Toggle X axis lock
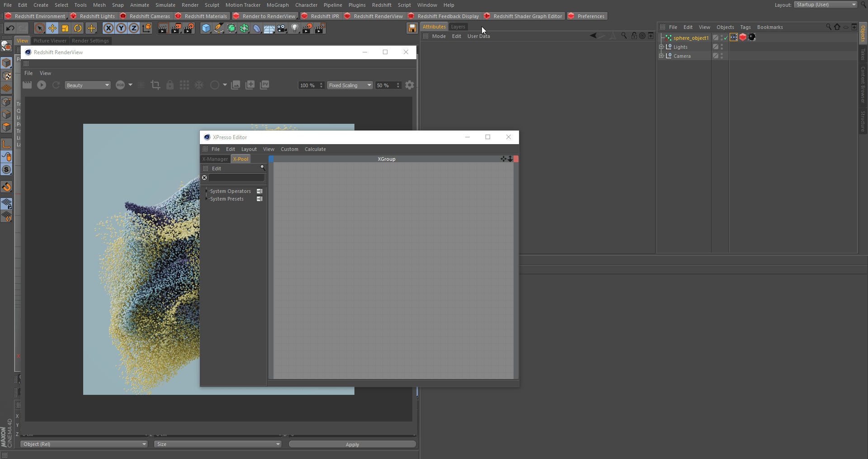Screen dimensions: 868x459 pos(108,28)
